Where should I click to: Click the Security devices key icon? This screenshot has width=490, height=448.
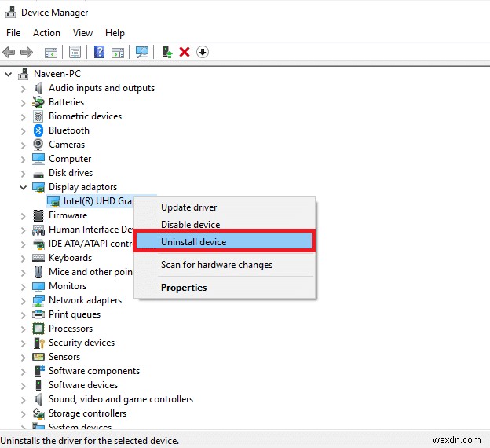(38, 343)
